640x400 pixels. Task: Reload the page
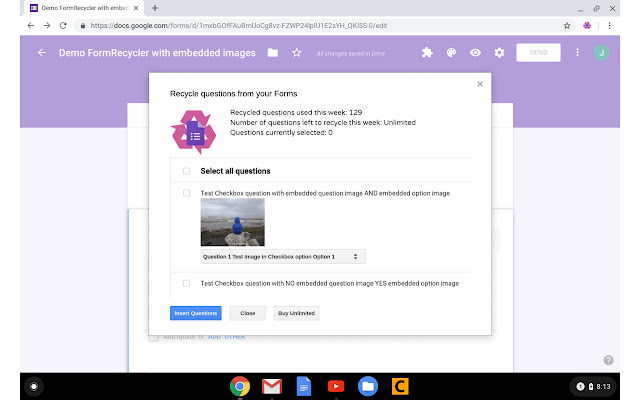pos(63,25)
